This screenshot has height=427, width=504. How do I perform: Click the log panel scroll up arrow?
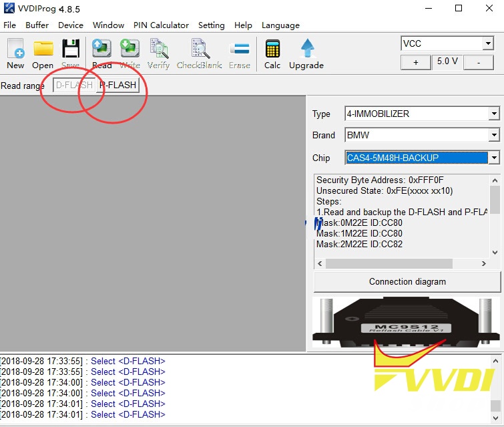pyautogui.click(x=495, y=361)
